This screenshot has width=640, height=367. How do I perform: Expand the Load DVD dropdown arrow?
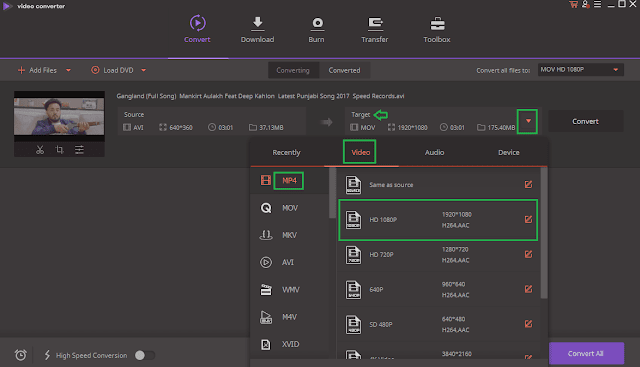tap(144, 70)
